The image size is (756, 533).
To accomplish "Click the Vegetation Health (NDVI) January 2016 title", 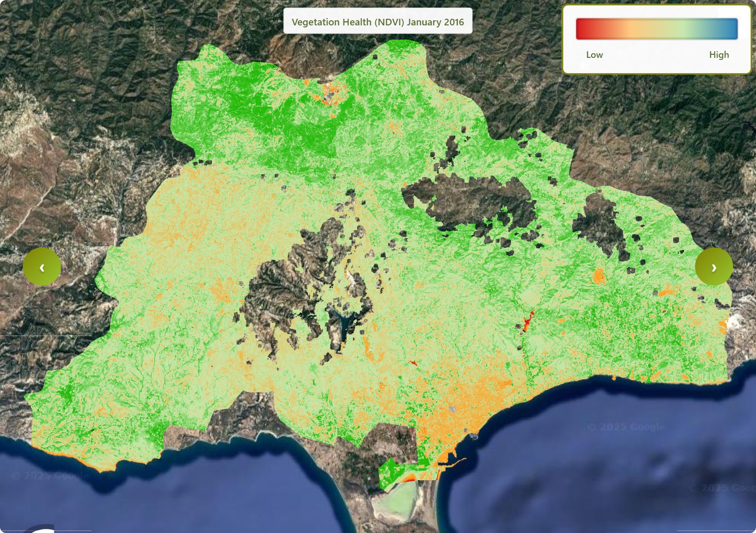I will coord(377,22).
